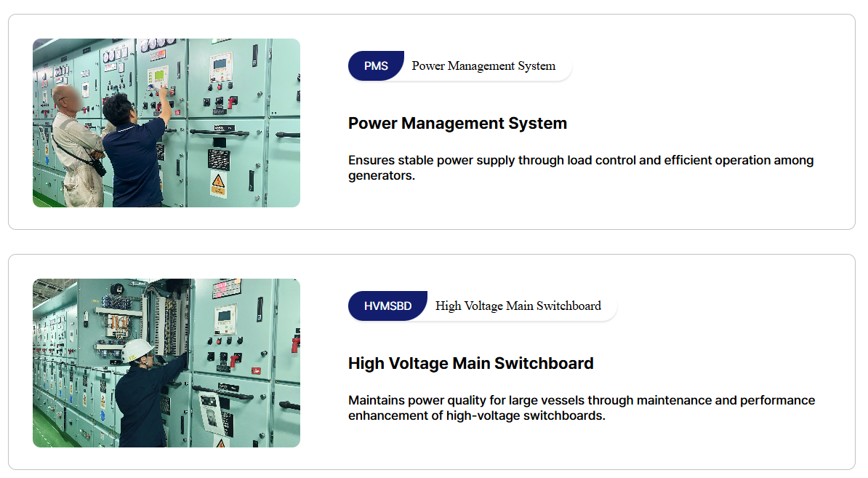
Task: Click the green-lit controller display in PMS photo
Action: [158, 76]
